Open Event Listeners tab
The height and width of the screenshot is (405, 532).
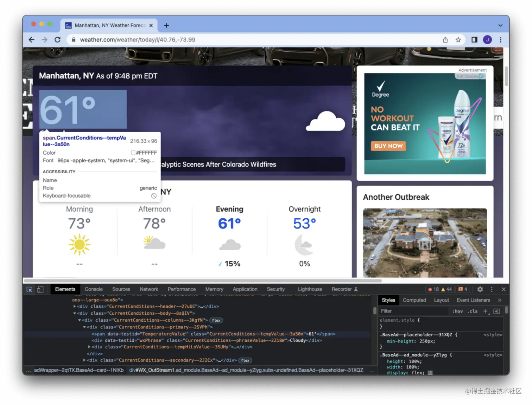tap(473, 300)
